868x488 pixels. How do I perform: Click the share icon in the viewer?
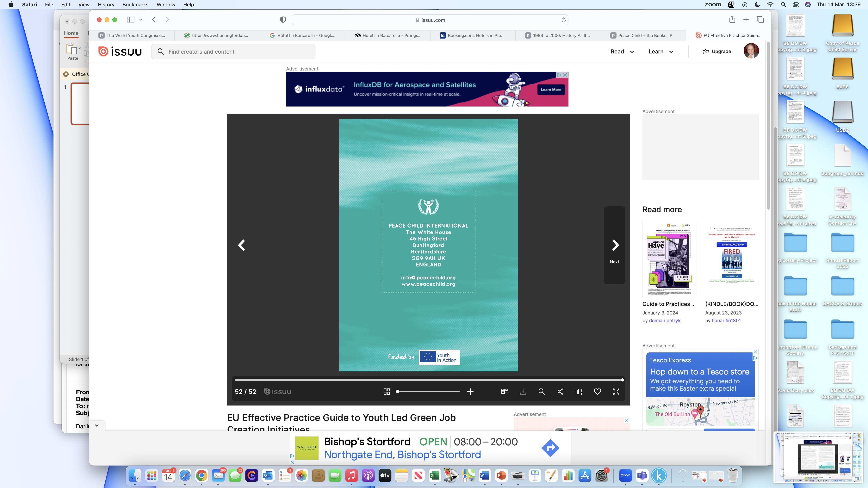pyautogui.click(x=560, y=391)
